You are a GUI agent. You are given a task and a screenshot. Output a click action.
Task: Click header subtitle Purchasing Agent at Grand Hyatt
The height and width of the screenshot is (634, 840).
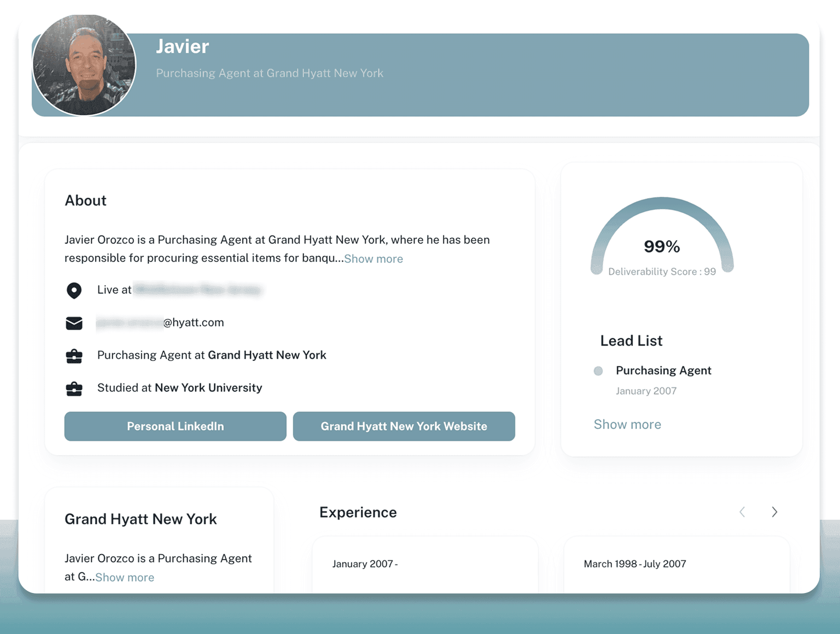(x=269, y=73)
